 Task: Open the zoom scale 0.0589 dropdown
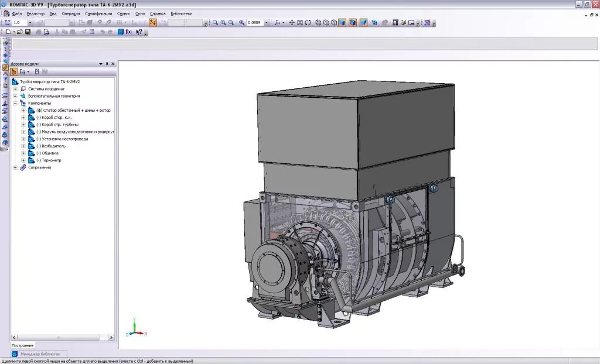(267, 23)
